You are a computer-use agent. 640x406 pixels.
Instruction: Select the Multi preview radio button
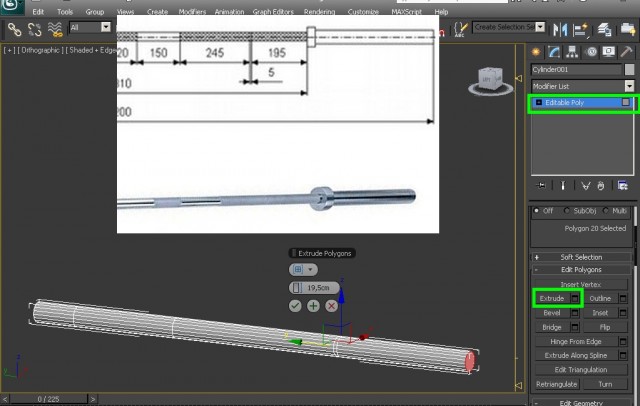(605, 211)
